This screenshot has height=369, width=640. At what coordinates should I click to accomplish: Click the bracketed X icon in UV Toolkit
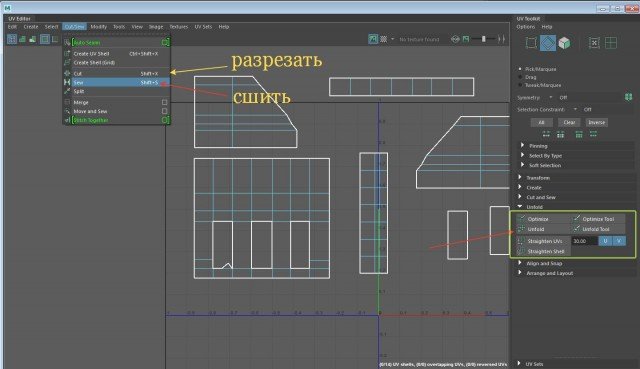(594, 43)
